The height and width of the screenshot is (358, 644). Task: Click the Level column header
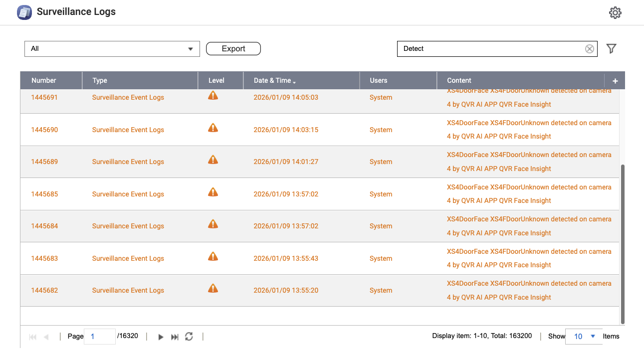[216, 81]
